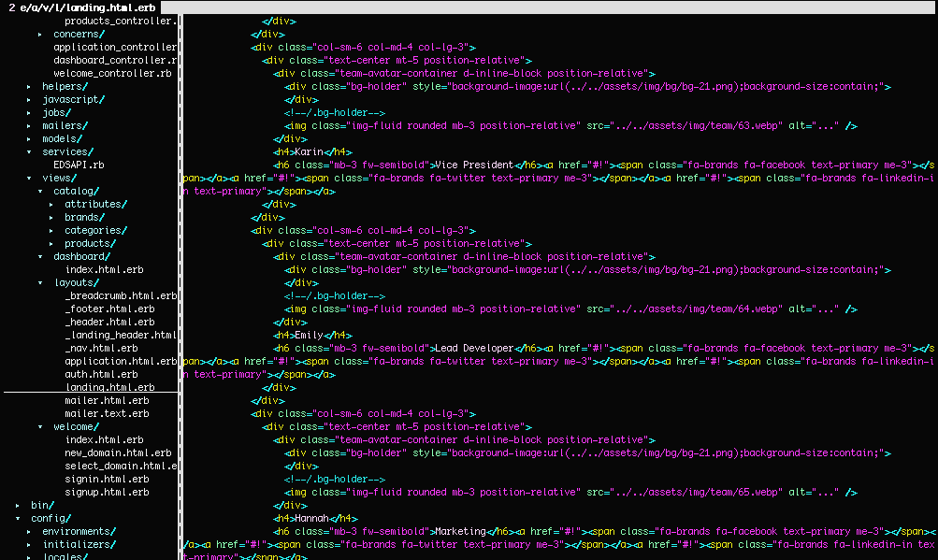The height and width of the screenshot is (560, 938).
Task: Expand the concerns folder
Action: coord(79,34)
